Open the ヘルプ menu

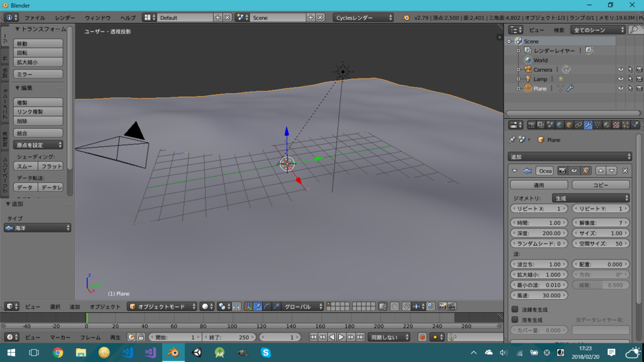128,18
